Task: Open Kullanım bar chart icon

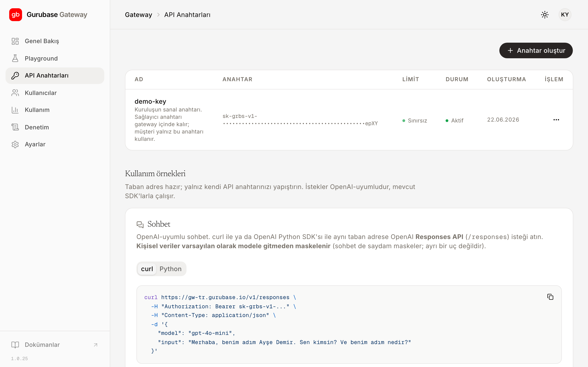Action: coord(15,110)
